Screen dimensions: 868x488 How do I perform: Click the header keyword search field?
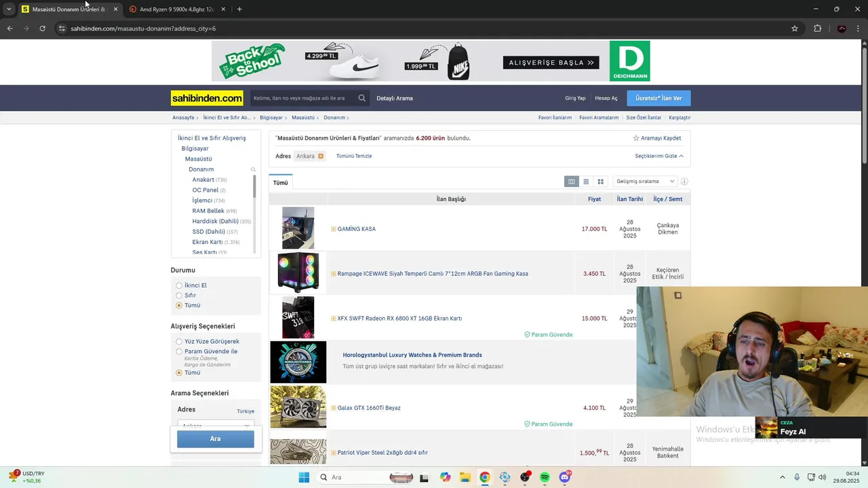point(303,98)
